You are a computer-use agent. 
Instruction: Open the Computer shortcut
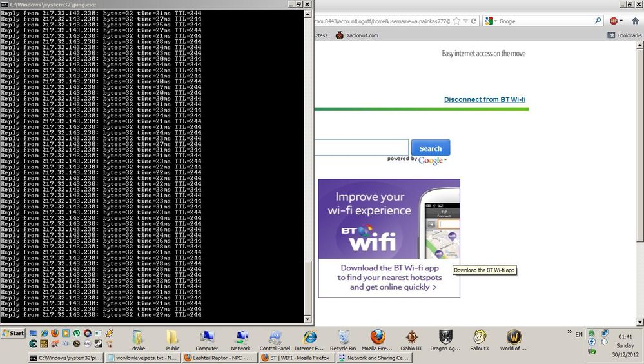point(206,340)
